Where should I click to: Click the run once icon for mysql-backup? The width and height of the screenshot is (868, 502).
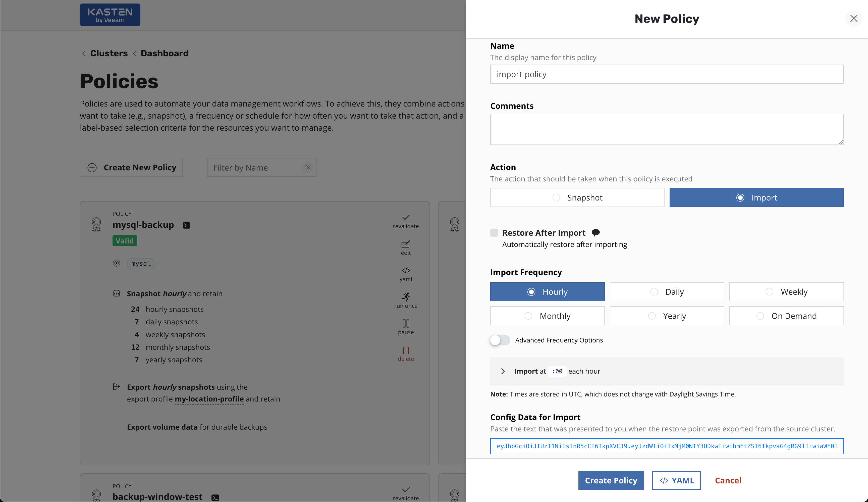(406, 300)
